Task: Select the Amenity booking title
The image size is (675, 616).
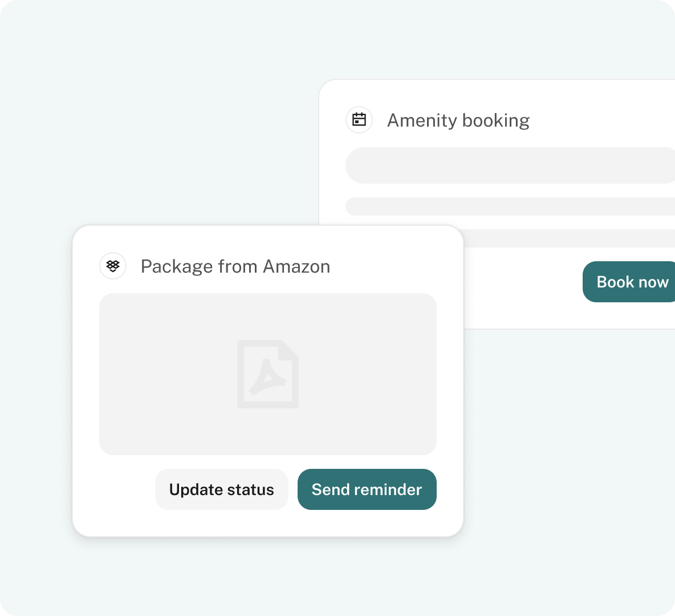Action: [x=458, y=120]
